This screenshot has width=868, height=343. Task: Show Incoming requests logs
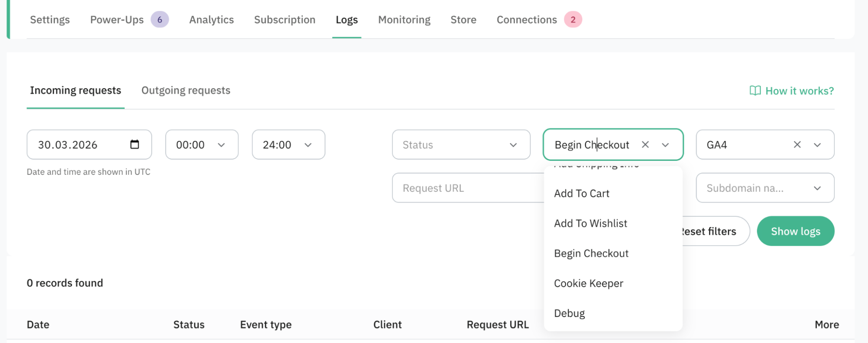tap(76, 90)
